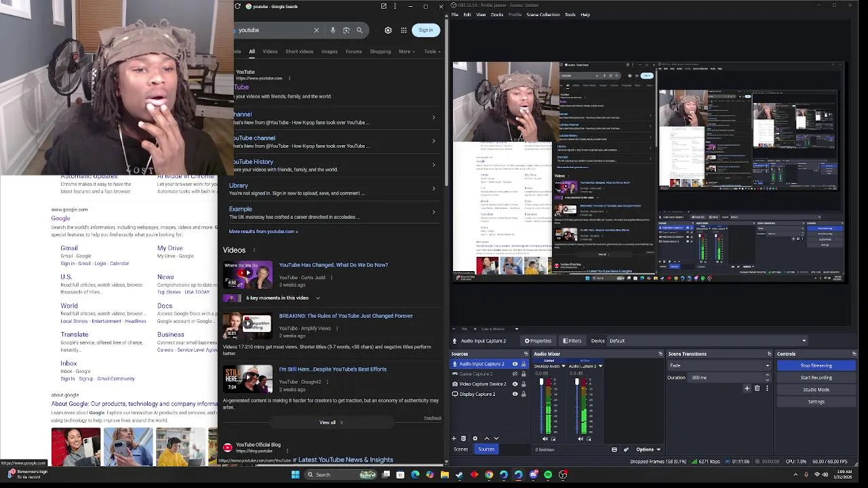Hide the Video Capture Device 2 source
Screen dimensions: 868x488
[515, 384]
